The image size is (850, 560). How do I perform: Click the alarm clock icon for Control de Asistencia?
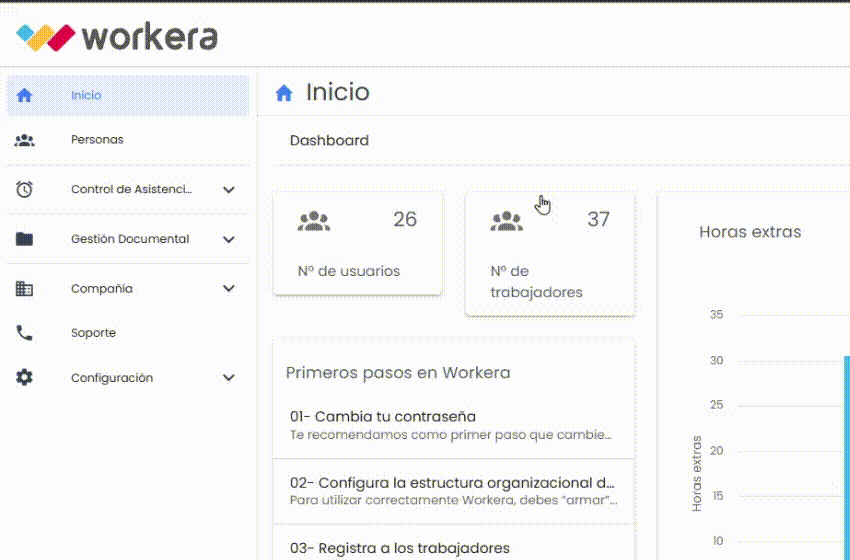click(x=25, y=189)
